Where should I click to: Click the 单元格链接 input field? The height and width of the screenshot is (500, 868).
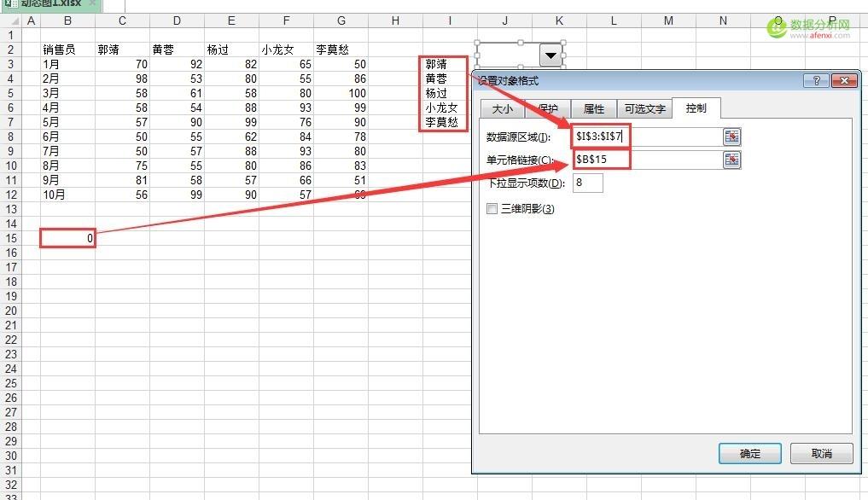[x=649, y=160]
